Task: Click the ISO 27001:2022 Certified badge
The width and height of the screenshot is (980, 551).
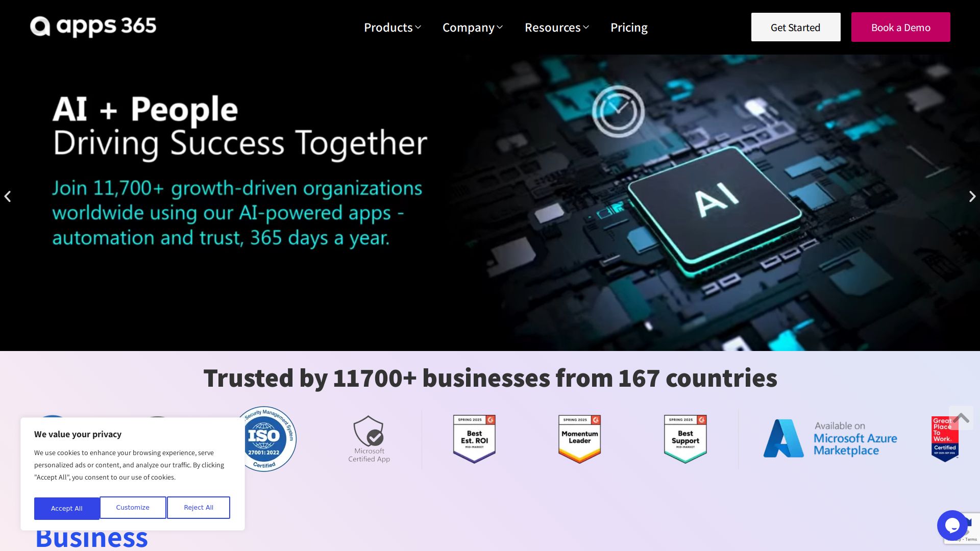Action: click(264, 439)
